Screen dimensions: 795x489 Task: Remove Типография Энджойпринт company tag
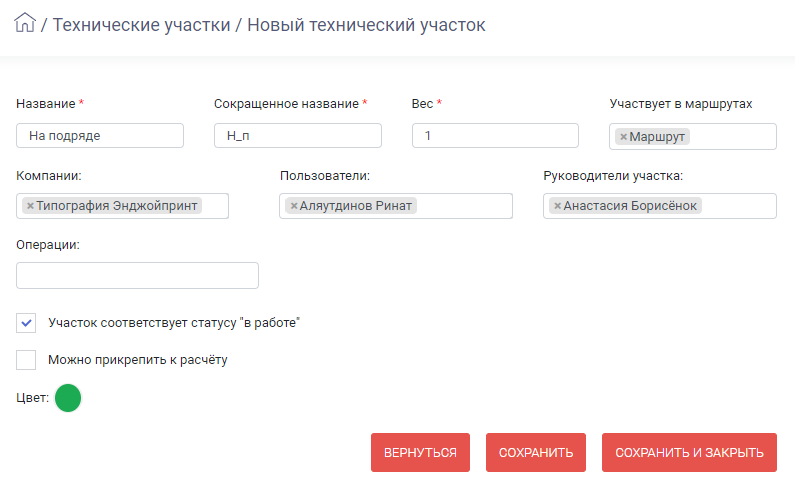click(x=30, y=205)
